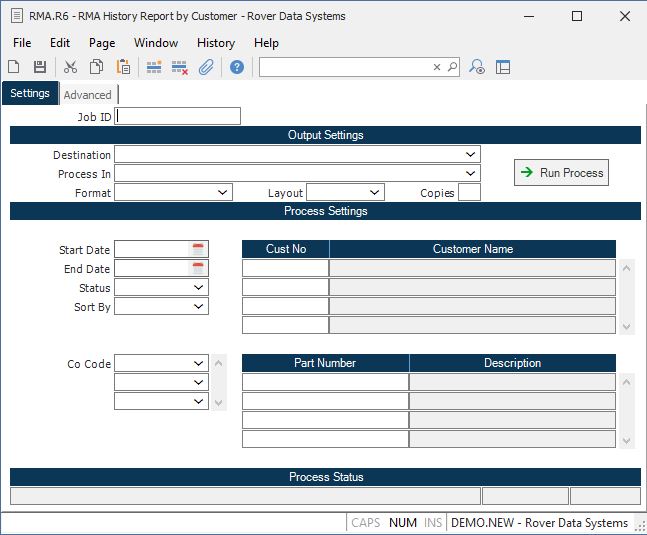Click the Paste clipboard icon
647x535 pixels.
coord(123,67)
